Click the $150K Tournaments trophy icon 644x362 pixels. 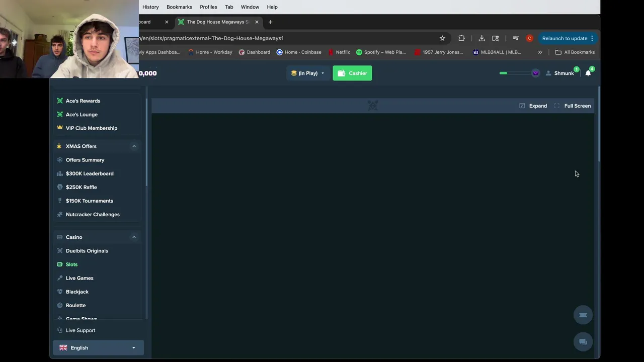[x=60, y=201]
